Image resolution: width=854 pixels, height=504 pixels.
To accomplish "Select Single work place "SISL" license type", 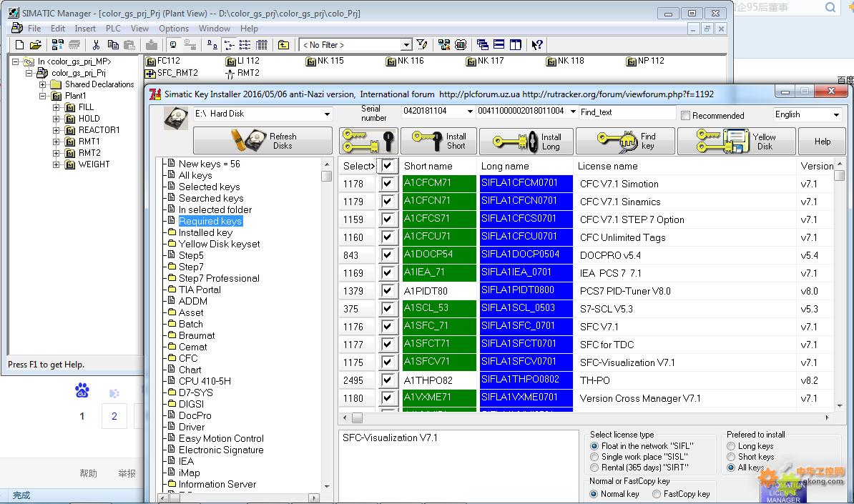I will [595, 457].
